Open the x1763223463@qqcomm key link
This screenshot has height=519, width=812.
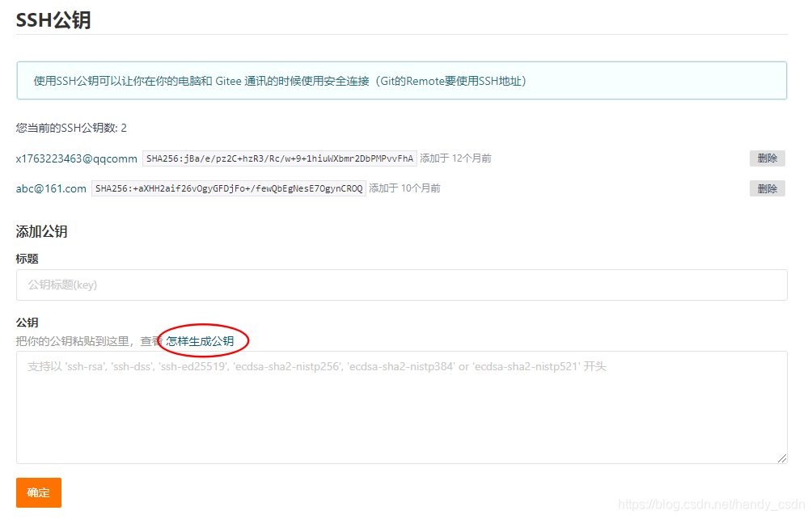[77, 158]
